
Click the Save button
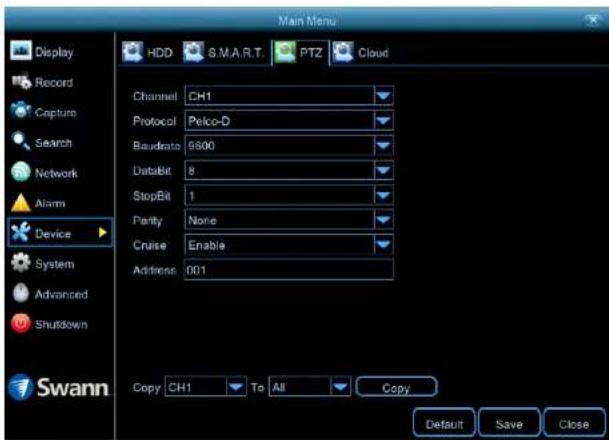[x=509, y=423]
